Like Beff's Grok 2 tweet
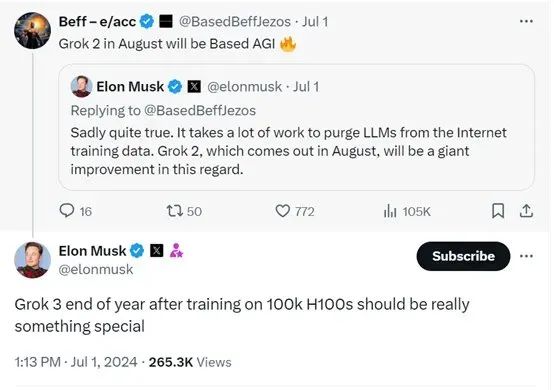Screen dimensions: 554x390 pyautogui.click(x=295, y=211)
